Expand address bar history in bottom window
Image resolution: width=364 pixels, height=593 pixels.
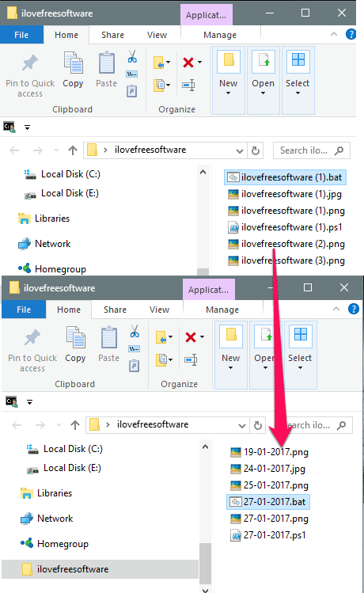click(242, 425)
